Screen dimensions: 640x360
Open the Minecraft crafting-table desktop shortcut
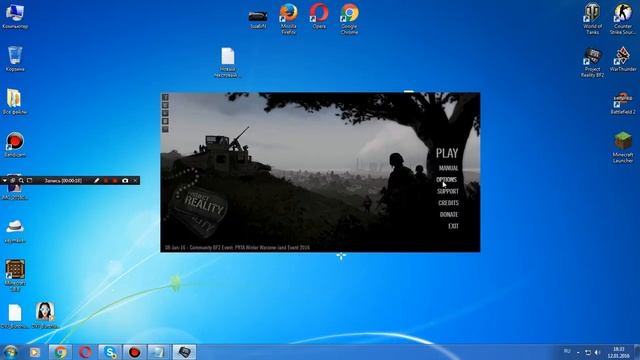pyautogui.click(x=15, y=274)
